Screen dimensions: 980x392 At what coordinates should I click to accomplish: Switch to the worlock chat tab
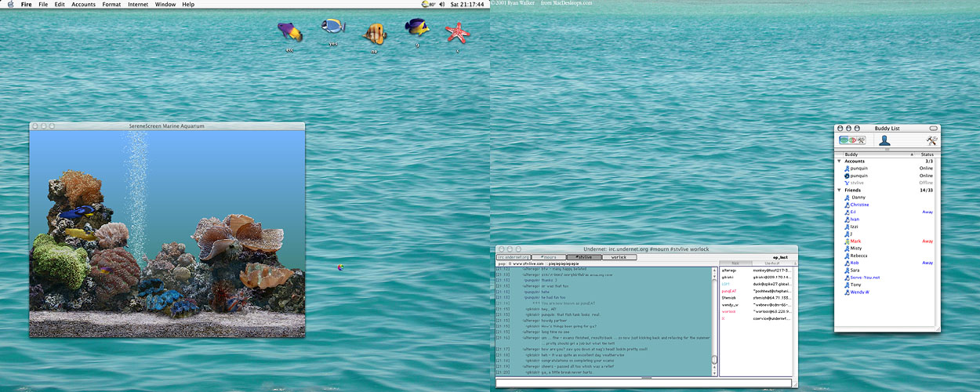tap(619, 257)
